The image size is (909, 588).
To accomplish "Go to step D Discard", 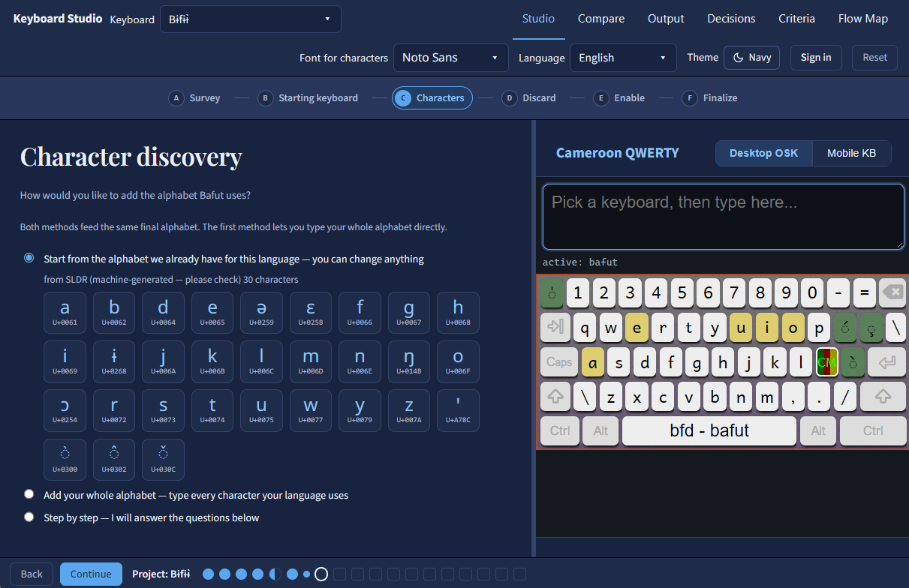I will 529,97.
